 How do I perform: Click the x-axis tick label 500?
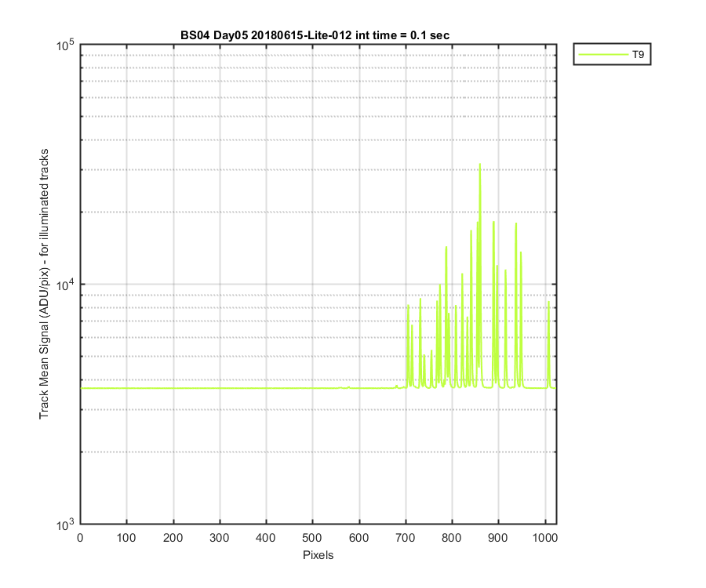pyautogui.click(x=312, y=538)
